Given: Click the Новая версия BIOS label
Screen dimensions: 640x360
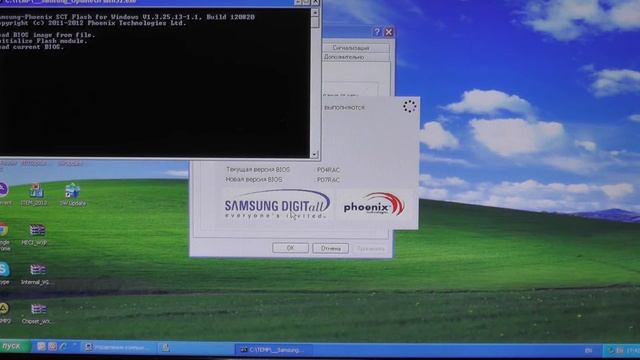Looking at the screenshot, I should pyautogui.click(x=253, y=179).
